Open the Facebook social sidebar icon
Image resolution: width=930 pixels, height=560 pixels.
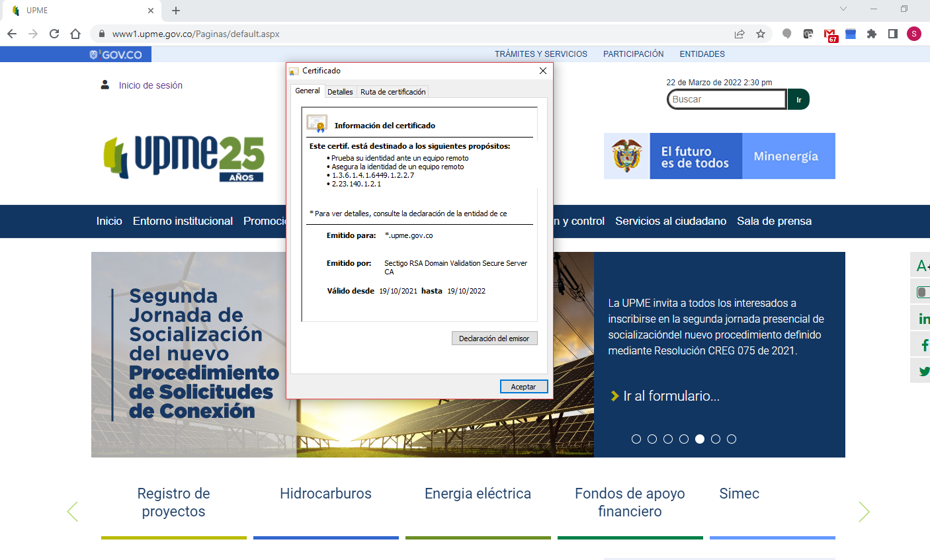coord(923,344)
